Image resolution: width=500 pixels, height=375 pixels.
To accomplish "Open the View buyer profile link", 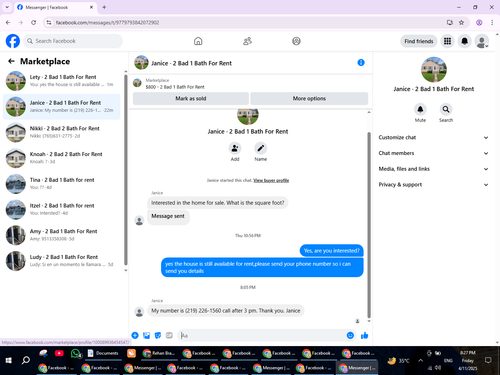I will coord(271,180).
